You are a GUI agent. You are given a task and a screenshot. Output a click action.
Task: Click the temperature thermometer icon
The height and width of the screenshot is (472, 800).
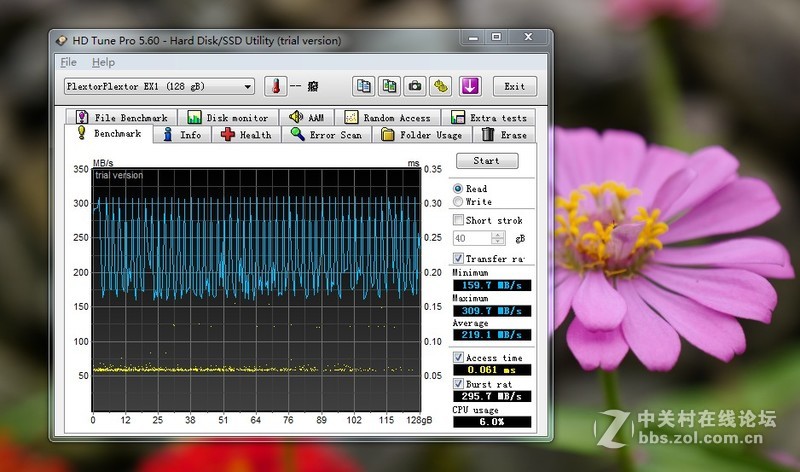tap(274, 86)
